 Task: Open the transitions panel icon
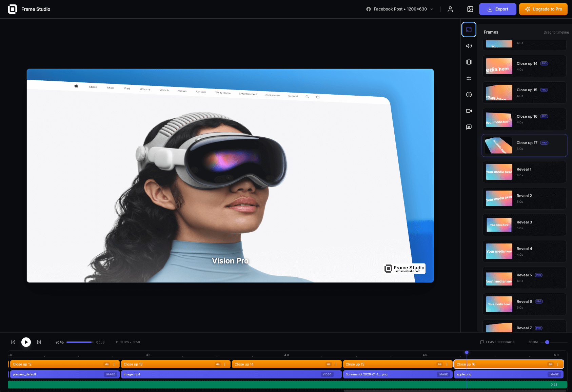coord(469,62)
